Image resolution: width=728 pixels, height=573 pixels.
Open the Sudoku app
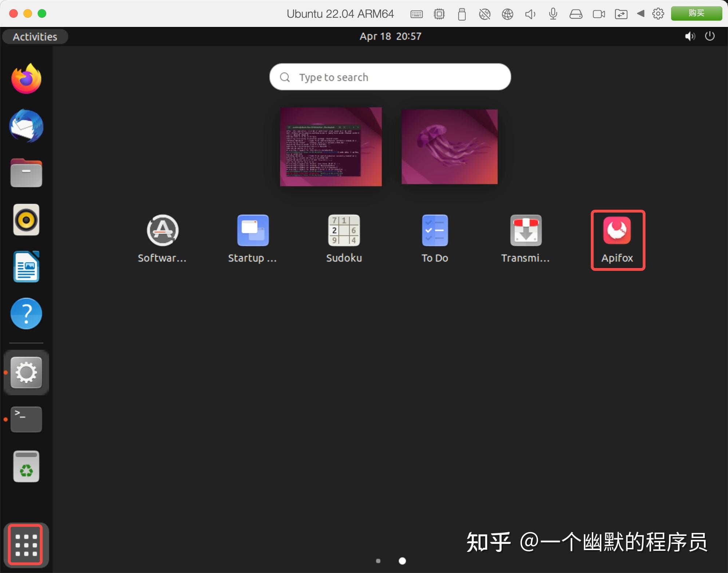(x=344, y=230)
